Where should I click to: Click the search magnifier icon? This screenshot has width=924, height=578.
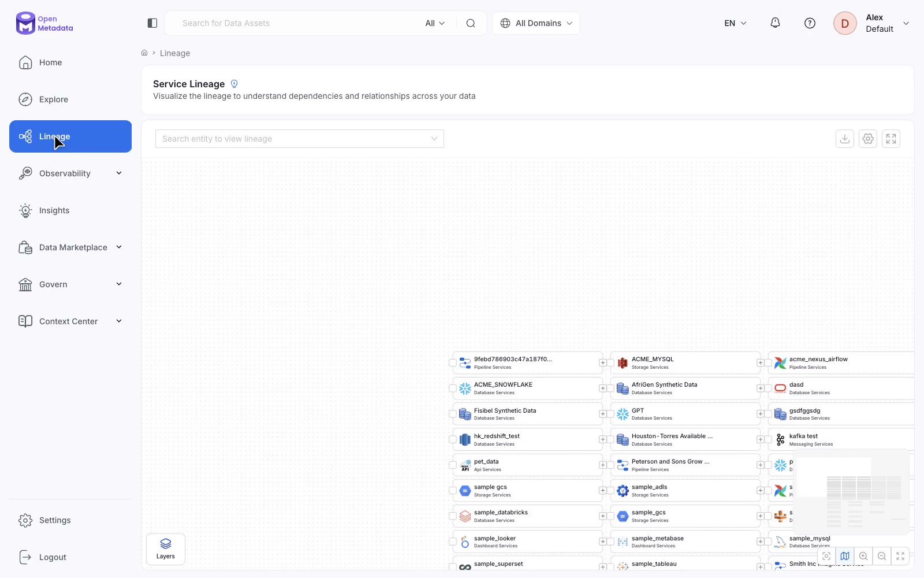pos(471,23)
